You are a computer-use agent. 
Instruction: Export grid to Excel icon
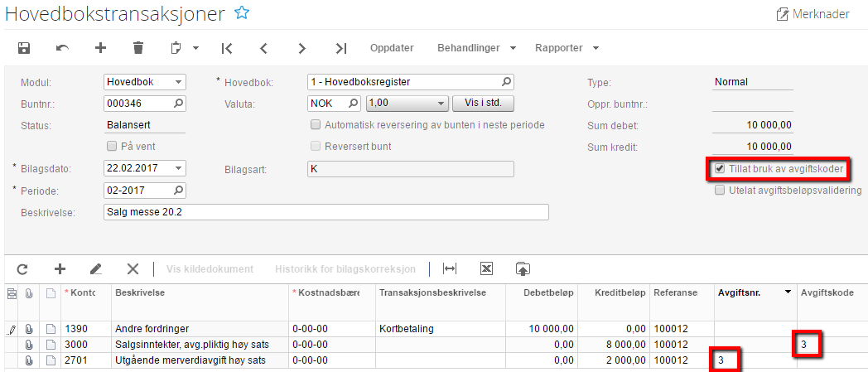(x=486, y=269)
